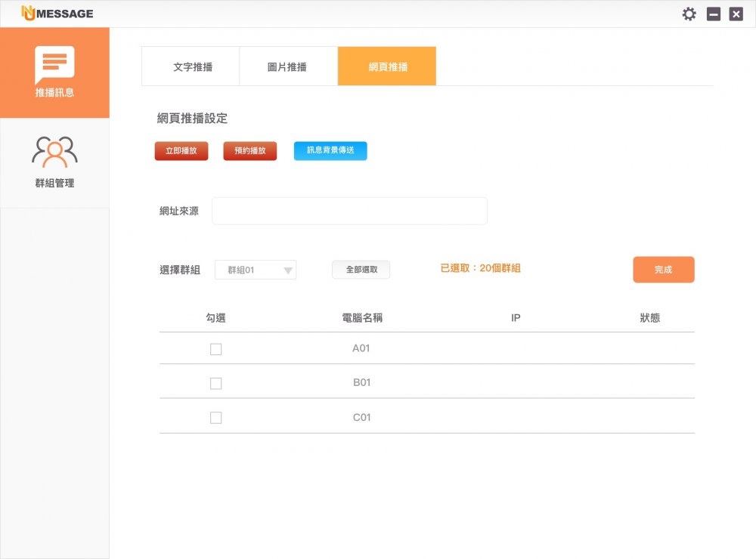This screenshot has width=756, height=559.
Task: Click the orange 完成 button
Action: pos(663,270)
